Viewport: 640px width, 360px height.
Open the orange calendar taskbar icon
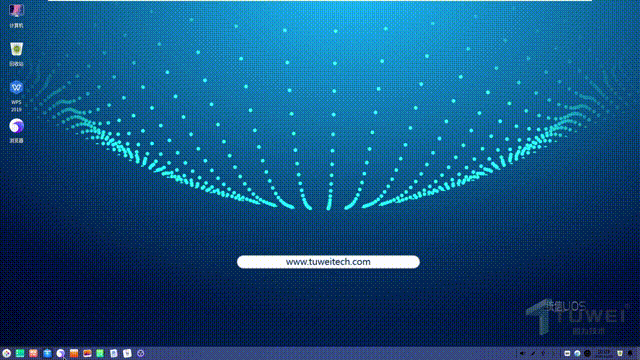(x=74, y=353)
